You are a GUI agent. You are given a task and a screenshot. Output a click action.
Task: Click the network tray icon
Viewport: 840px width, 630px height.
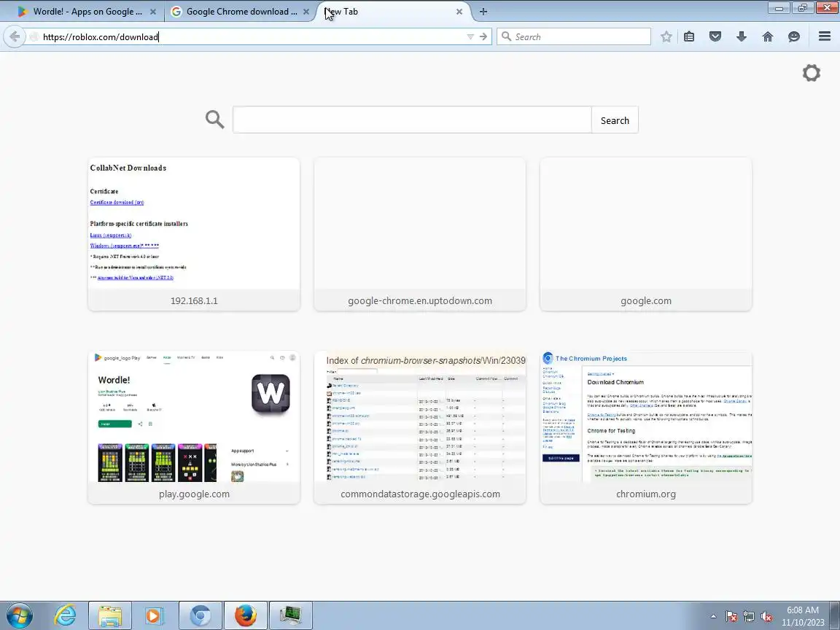click(x=749, y=616)
